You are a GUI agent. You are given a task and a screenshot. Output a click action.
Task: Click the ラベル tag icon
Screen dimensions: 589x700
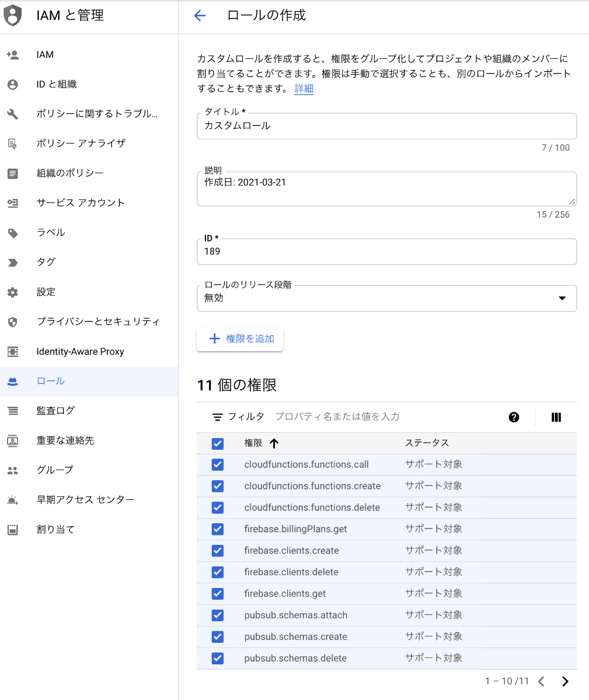(x=12, y=233)
